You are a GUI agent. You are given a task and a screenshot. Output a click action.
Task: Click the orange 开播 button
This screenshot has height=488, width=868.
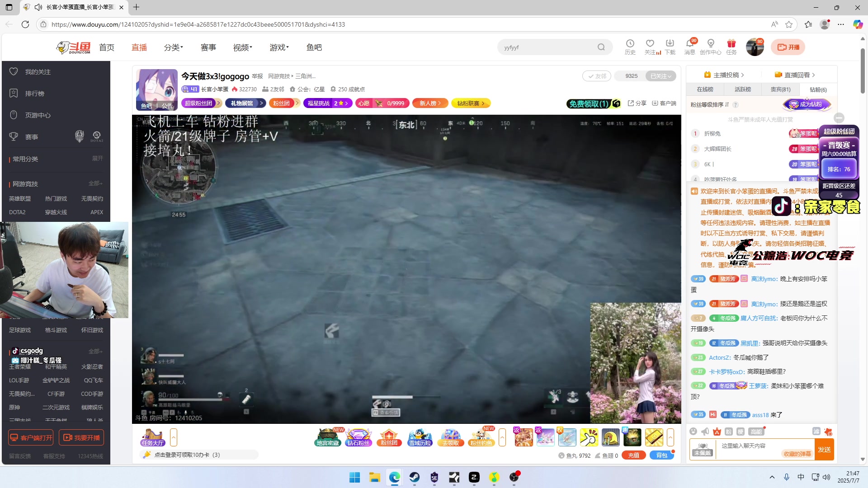(788, 47)
